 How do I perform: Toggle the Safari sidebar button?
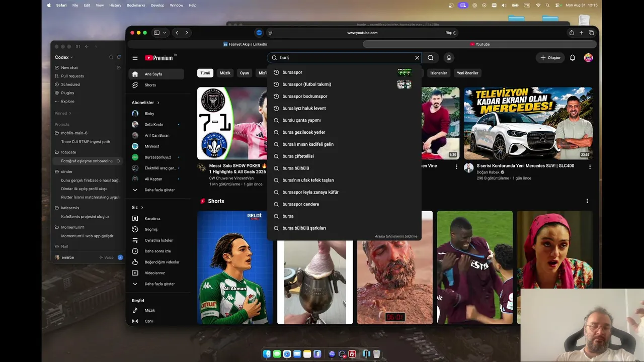[x=156, y=33]
